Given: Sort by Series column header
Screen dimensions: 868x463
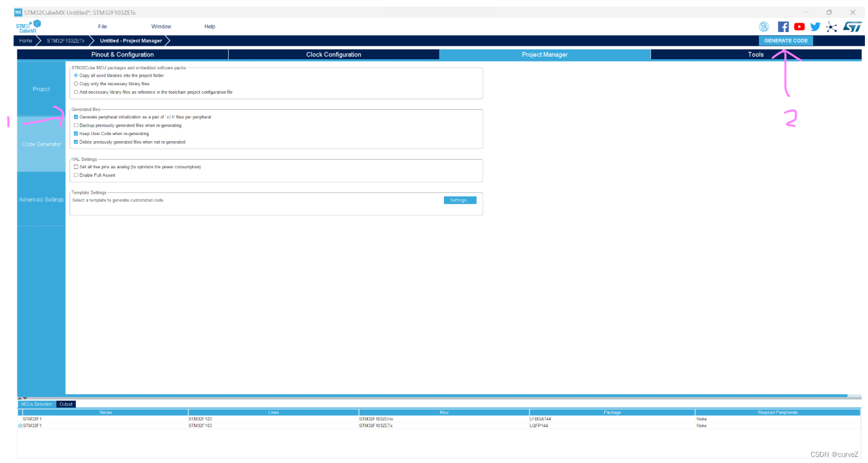Looking at the screenshot, I should tap(105, 412).
